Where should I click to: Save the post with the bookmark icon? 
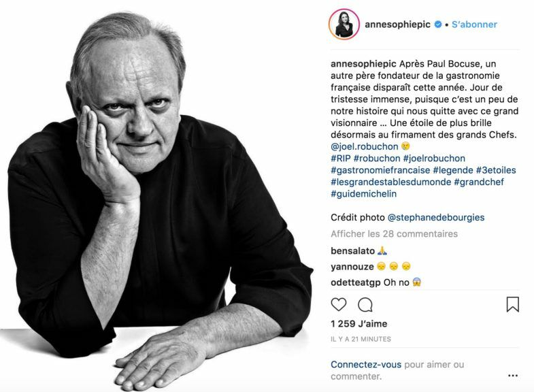coord(512,304)
